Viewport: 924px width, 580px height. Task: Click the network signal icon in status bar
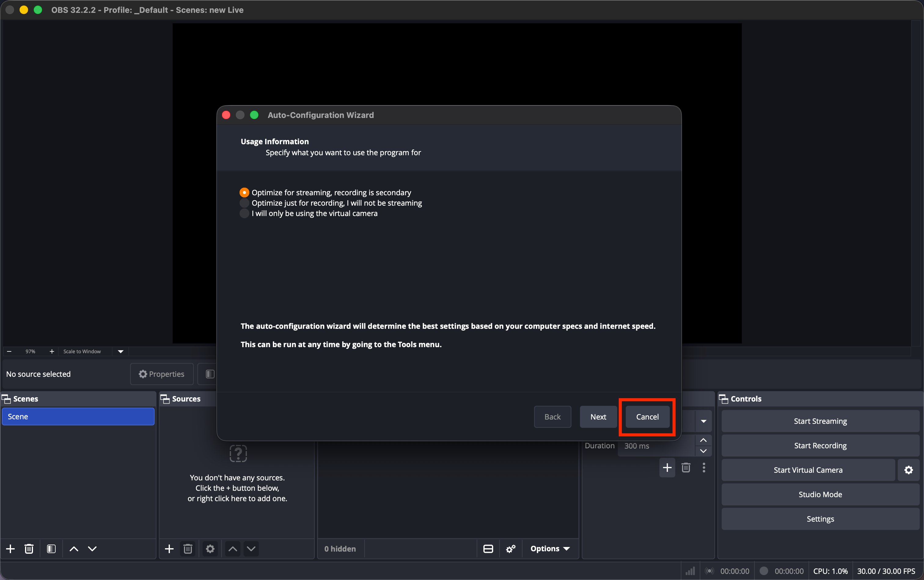click(x=691, y=571)
